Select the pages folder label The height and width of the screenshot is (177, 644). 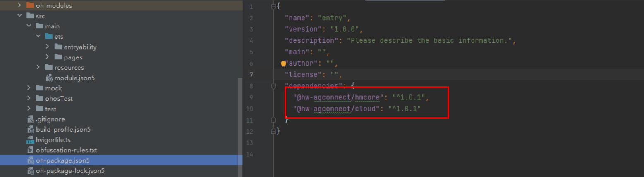coord(73,57)
